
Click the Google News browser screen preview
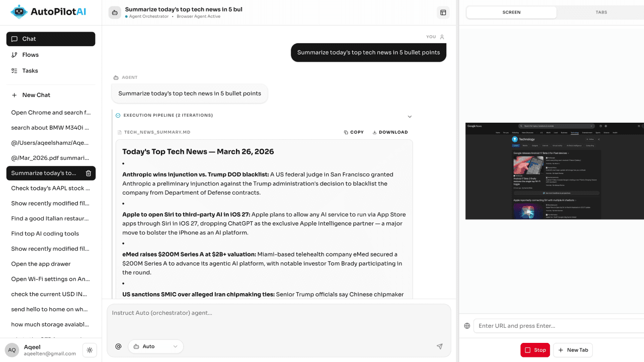tap(554, 171)
